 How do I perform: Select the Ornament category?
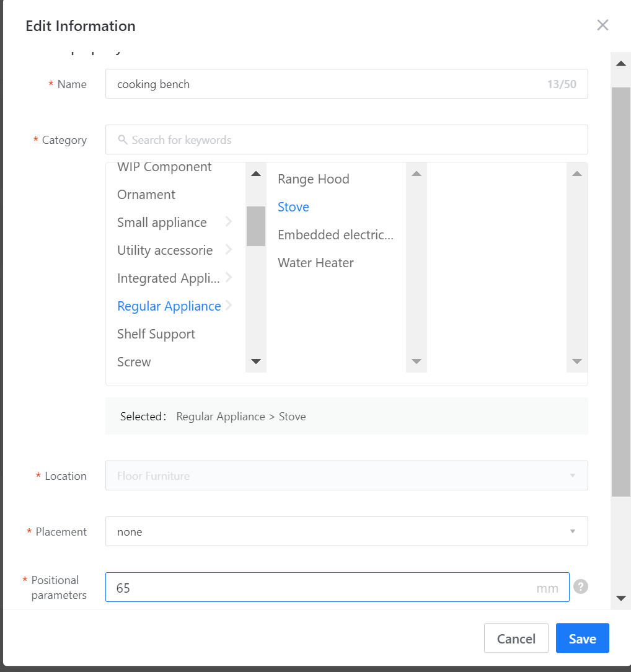[146, 195]
